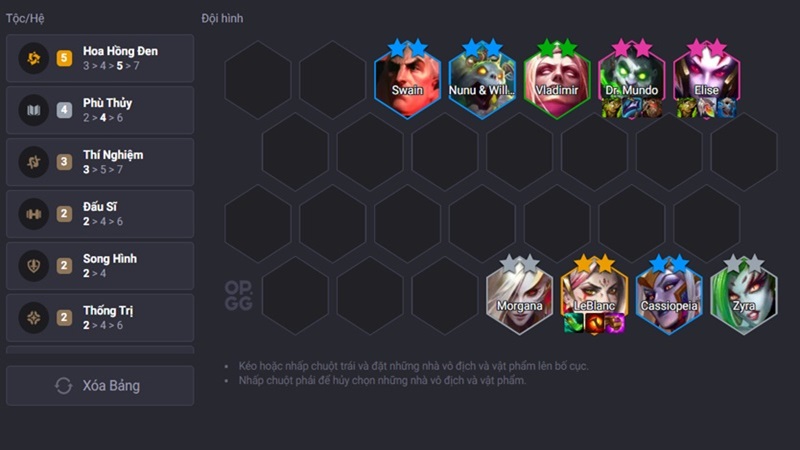Click the Swain champion hexagon
This screenshot has height=450, width=800.
pyautogui.click(x=407, y=81)
